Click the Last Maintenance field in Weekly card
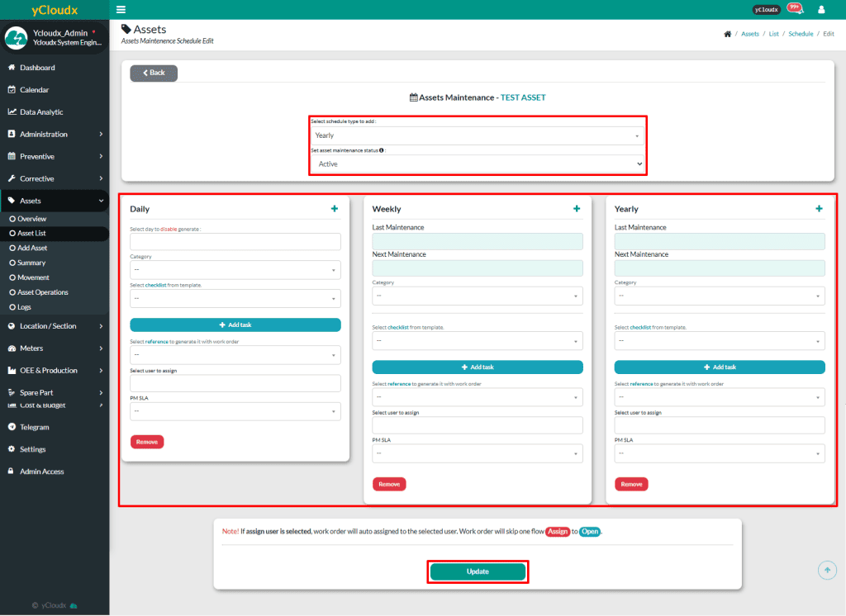This screenshot has width=846, height=616. pos(478,241)
